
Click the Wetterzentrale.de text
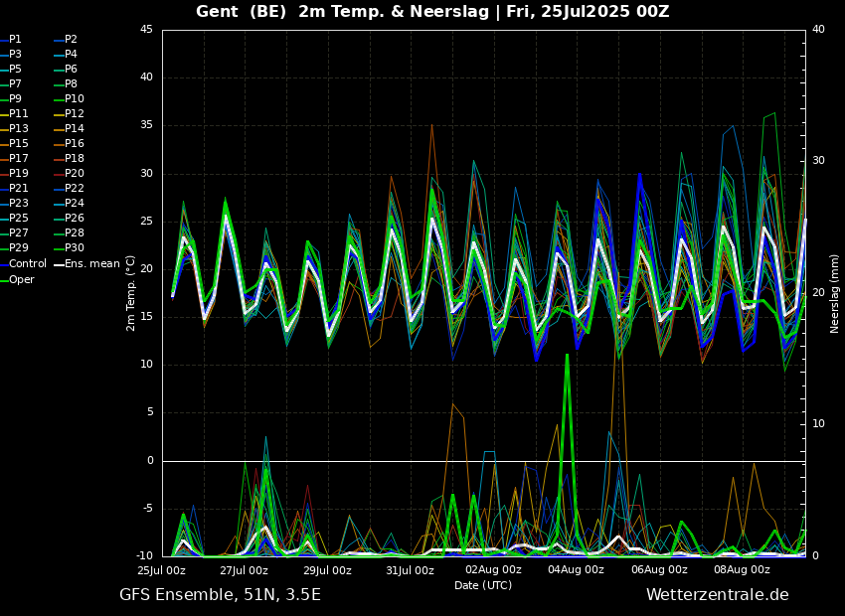pos(717,595)
